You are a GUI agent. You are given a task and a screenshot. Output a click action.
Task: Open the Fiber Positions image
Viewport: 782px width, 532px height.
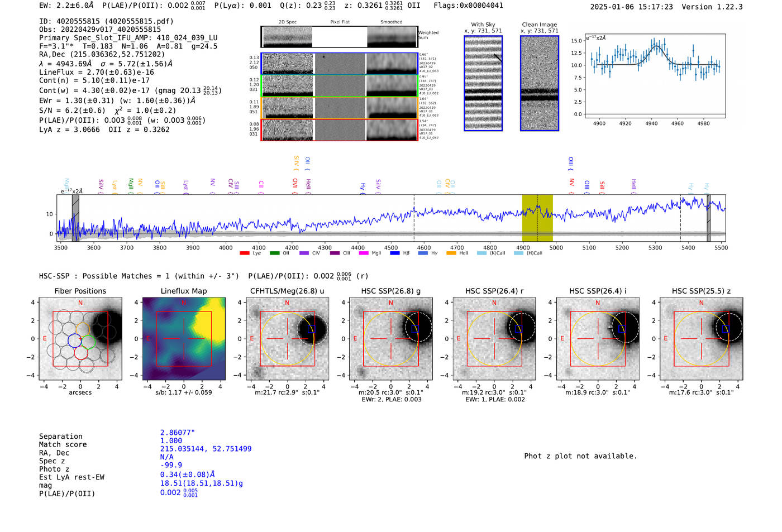point(80,339)
